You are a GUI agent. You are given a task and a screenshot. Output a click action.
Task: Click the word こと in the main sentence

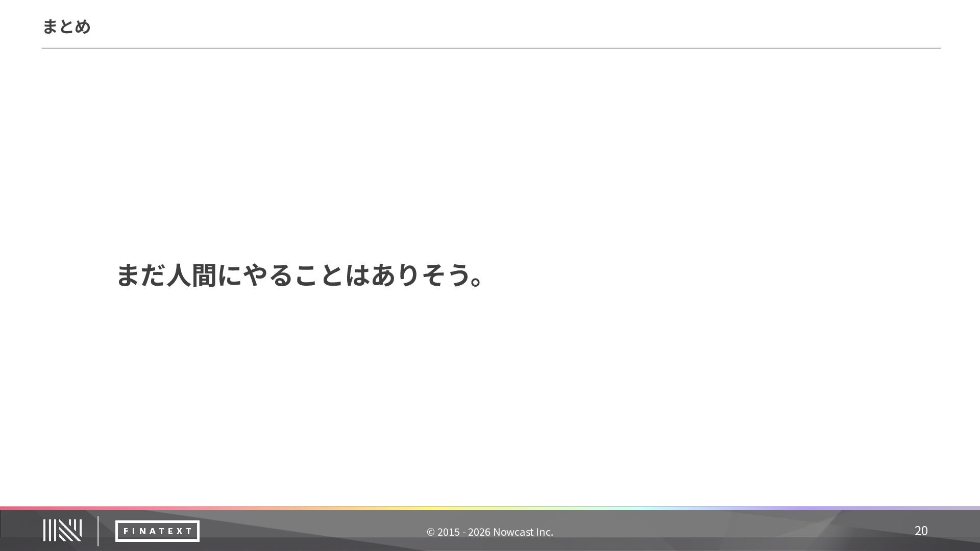[x=318, y=275]
